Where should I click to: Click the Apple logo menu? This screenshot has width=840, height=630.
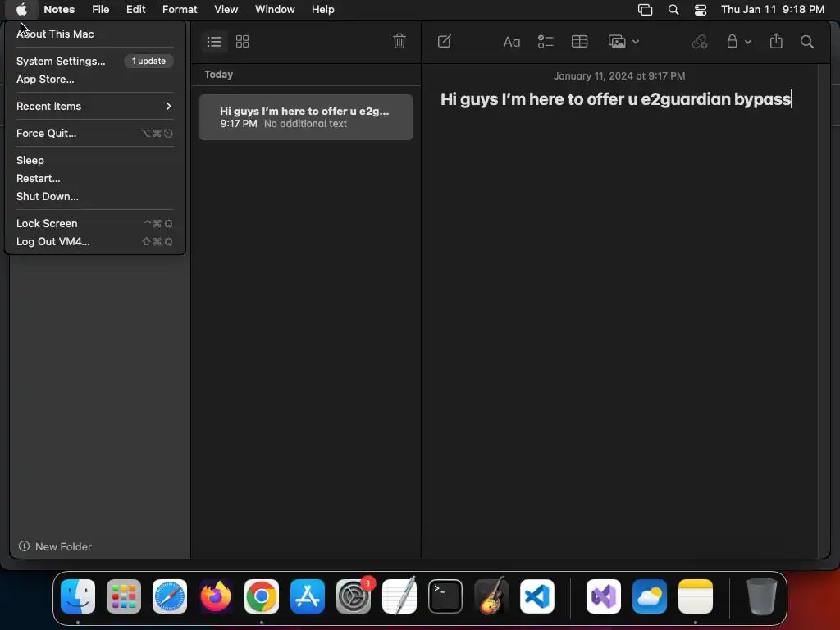click(21, 10)
